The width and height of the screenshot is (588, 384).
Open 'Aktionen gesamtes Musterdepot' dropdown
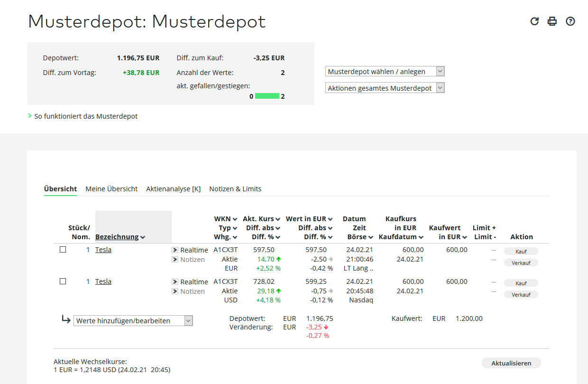[385, 88]
